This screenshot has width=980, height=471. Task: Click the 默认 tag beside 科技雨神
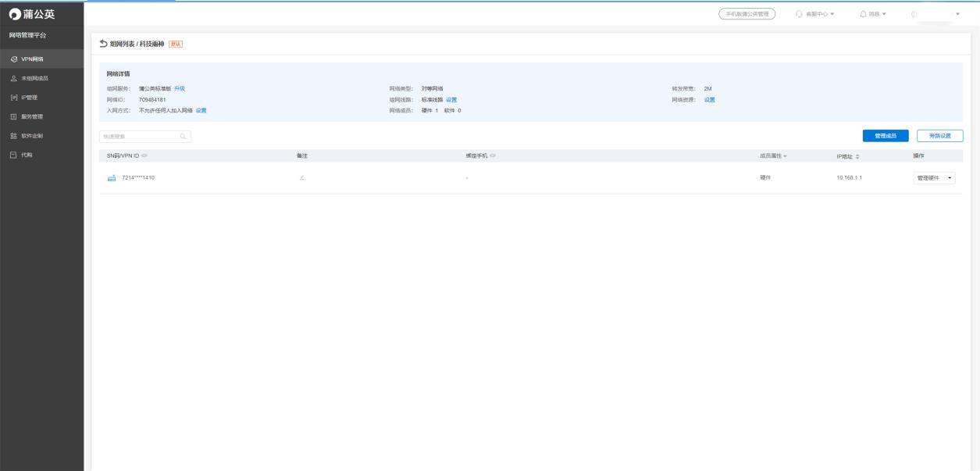coord(175,44)
